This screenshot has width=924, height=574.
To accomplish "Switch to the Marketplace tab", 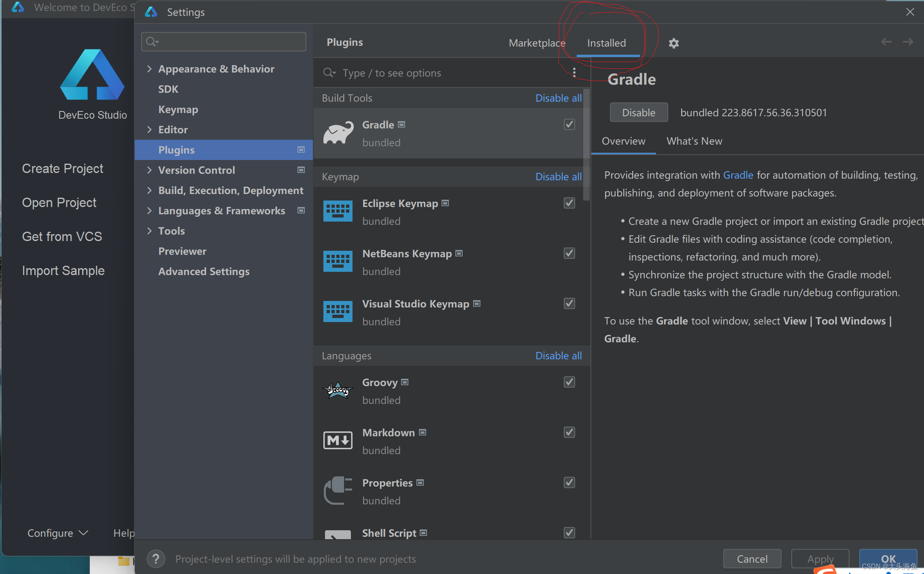I will pyautogui.click(x=537, y=43).
